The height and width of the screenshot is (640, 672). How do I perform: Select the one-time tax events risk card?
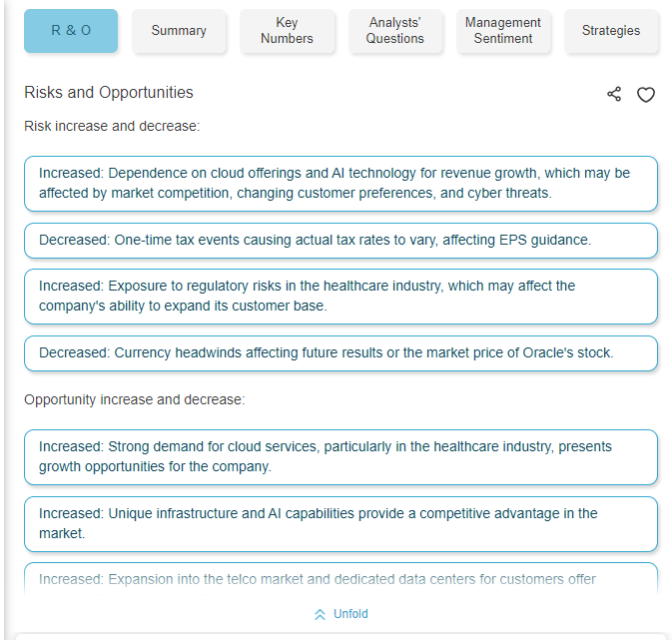(340, 240)
